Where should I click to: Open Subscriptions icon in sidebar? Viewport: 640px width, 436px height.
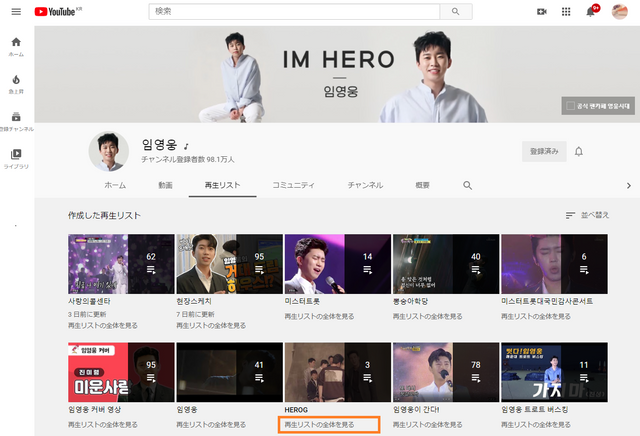point(16,121)
